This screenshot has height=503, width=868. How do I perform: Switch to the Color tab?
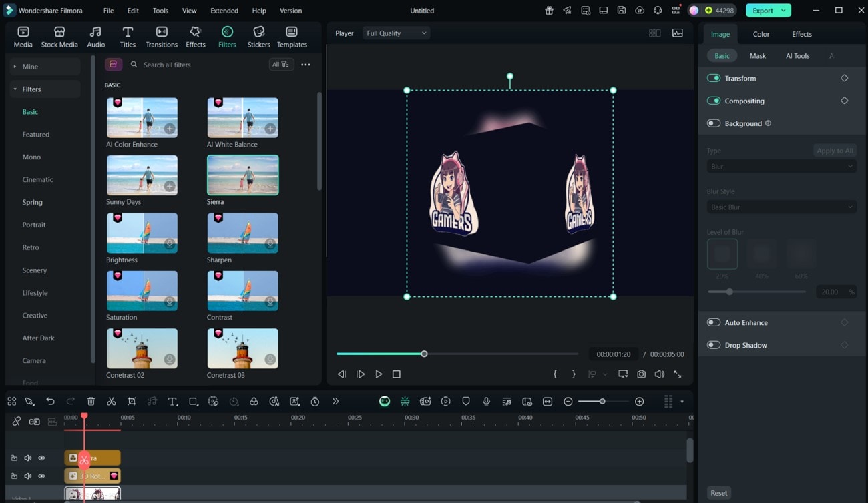[761, 34]
